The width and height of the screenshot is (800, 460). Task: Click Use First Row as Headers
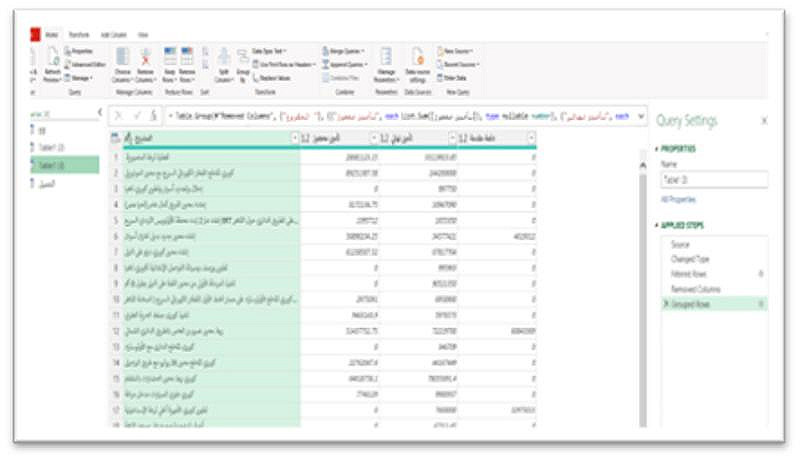tap(284, 65)
